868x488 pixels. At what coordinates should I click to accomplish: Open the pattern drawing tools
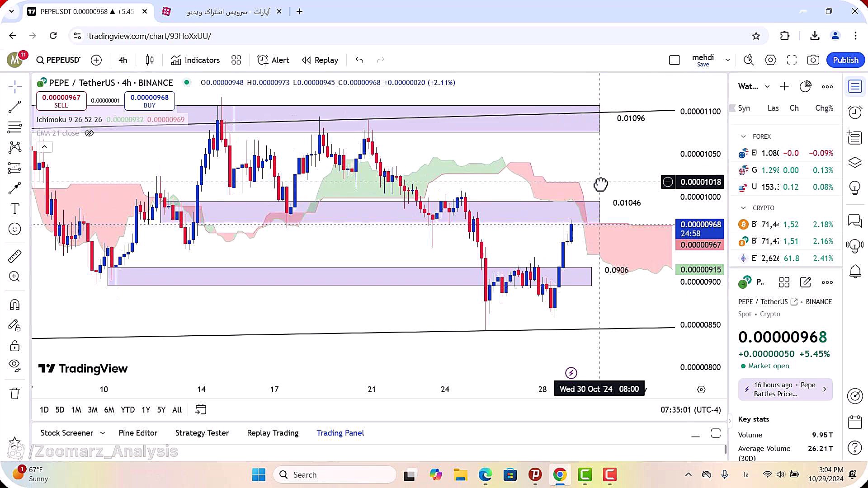15,147
